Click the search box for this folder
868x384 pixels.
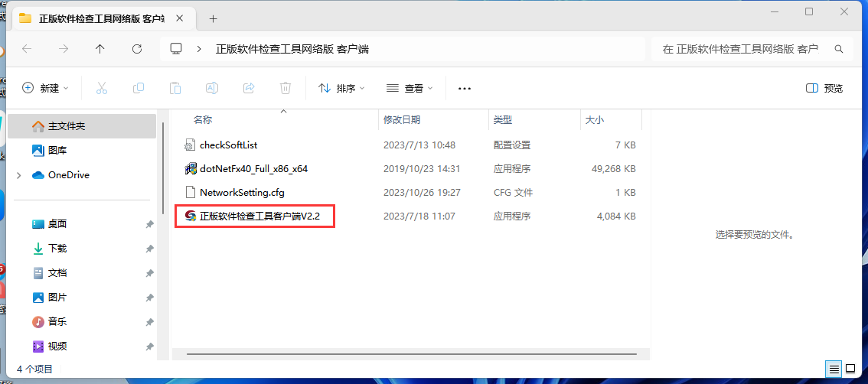(x=753, y=49)
